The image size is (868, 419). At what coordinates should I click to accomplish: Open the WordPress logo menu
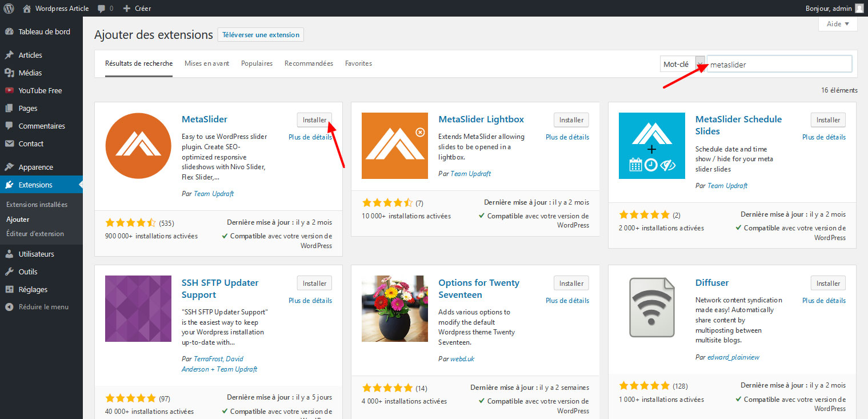coord(9,8)
